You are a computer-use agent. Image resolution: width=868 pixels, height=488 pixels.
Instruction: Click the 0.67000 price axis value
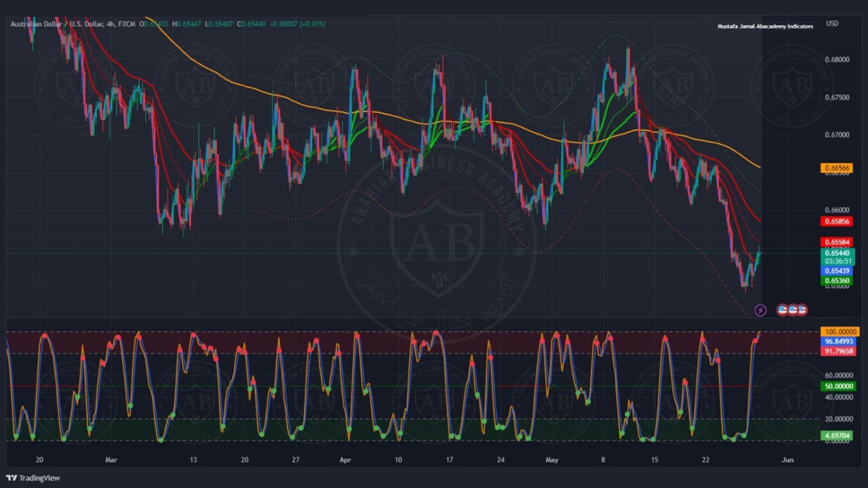tap(837, 135)
